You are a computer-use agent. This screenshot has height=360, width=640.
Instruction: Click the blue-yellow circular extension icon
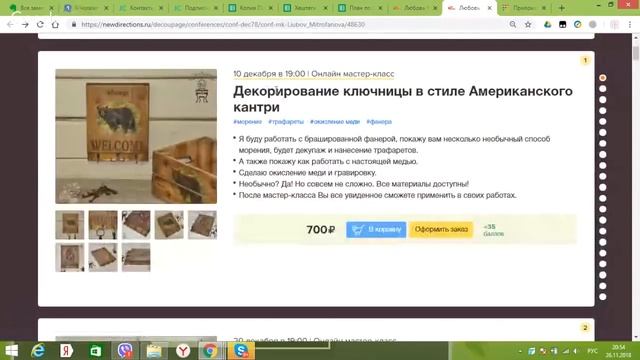click(x=577, y=24)
